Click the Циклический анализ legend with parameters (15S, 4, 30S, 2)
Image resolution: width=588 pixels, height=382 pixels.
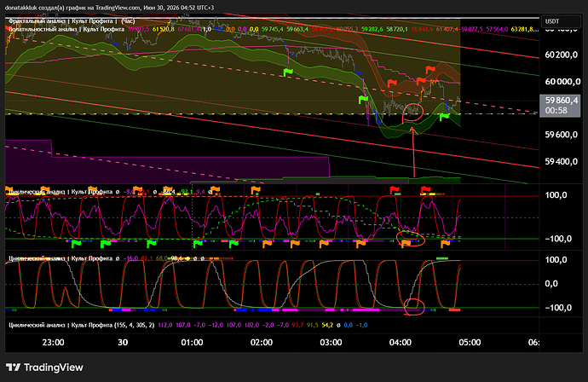(81, 325)
